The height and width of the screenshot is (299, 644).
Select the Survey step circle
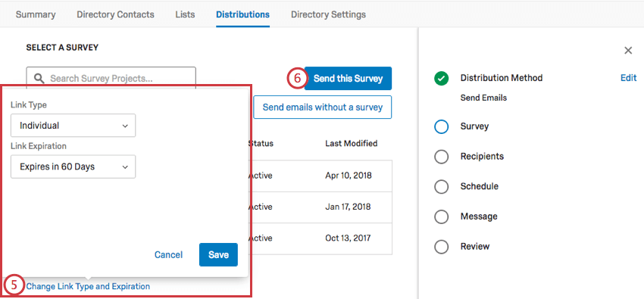point(441,126)
